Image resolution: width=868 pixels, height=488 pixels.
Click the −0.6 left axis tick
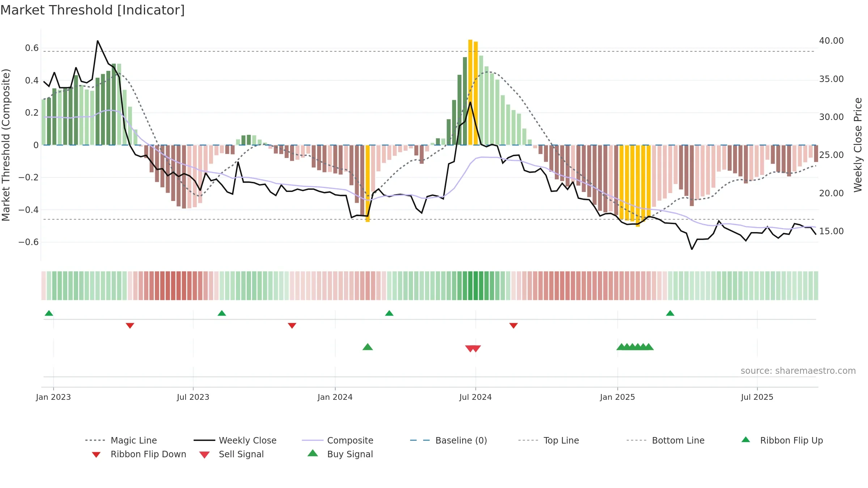coord(29,242)
